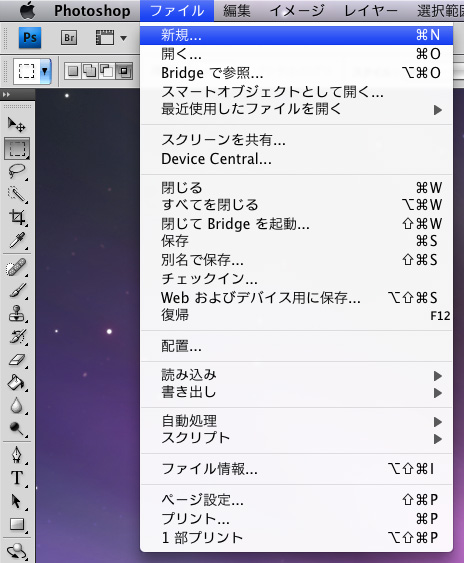Expand the 読み込み submenu
The image size is (464, 563).
[296, 375]
